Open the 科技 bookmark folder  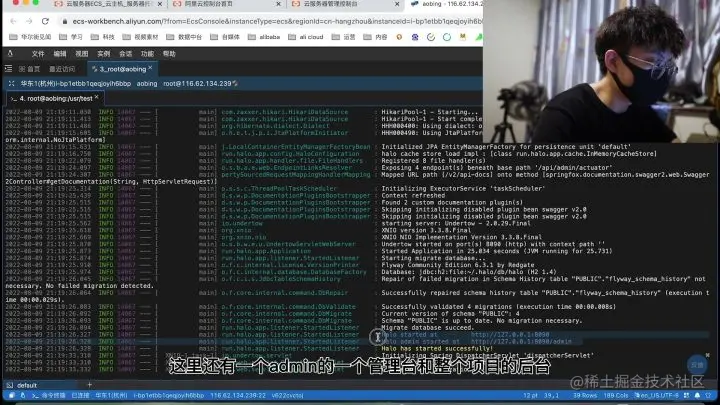tap(103, 37)
